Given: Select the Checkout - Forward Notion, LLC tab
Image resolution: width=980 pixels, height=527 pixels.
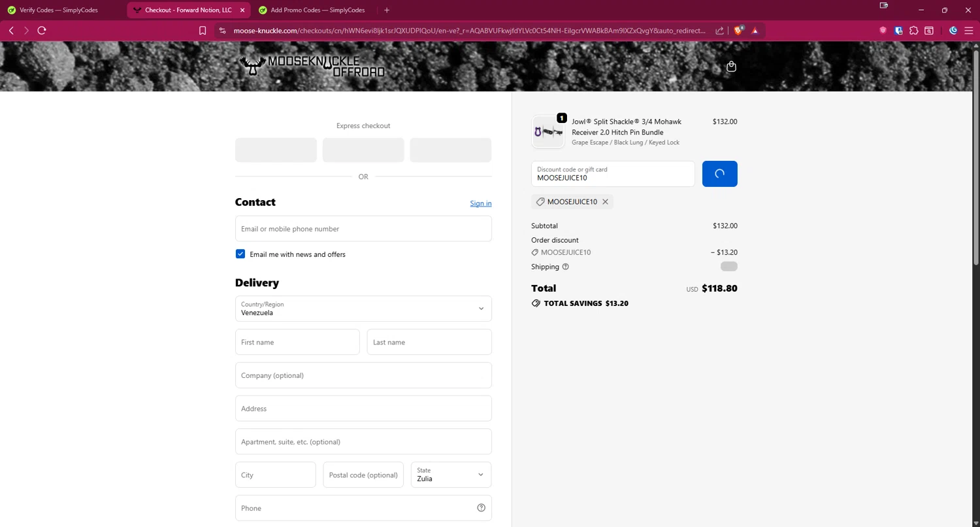Looking at the screenshot, I should [188, 10].
